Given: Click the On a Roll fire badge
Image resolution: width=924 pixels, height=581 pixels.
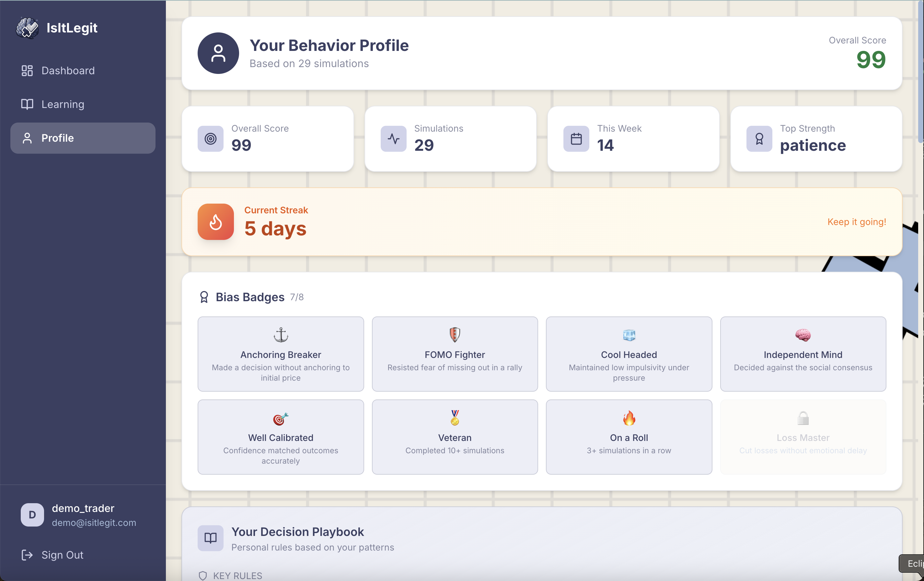Looking at the screenshot, I should pyautogui.click(x=629, y=437).
